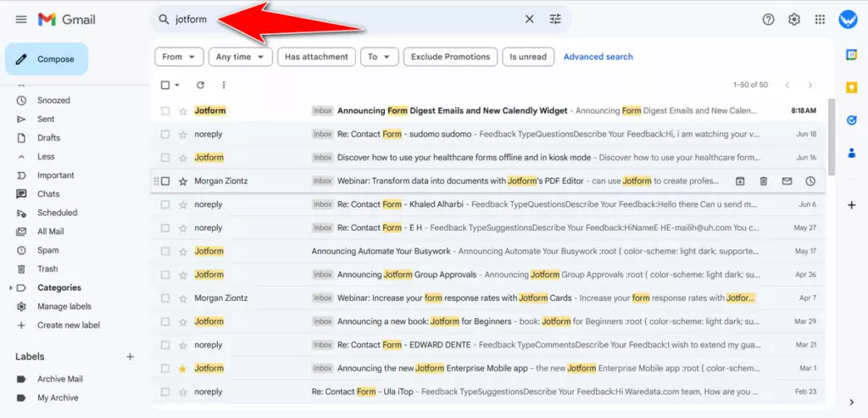Snooze the PDF Editor webinar email
The image size is (868, 418).
pyautogui.click(x=810, y=181)
